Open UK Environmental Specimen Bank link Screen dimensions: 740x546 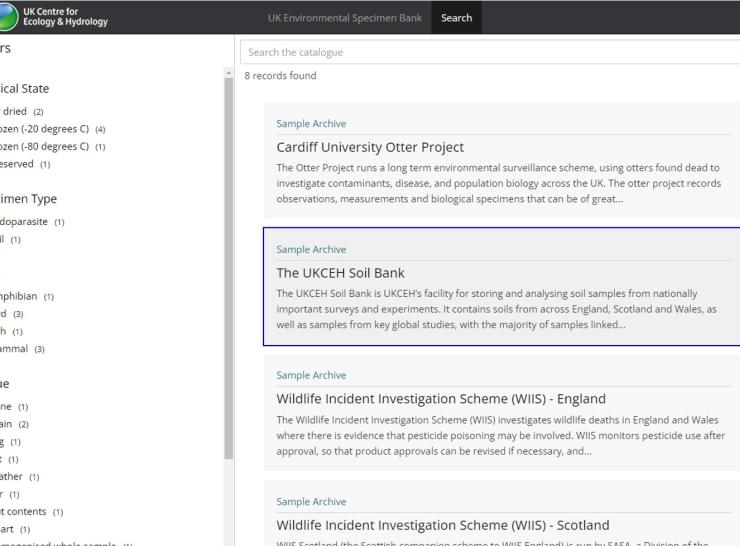(x=345, y=18)
